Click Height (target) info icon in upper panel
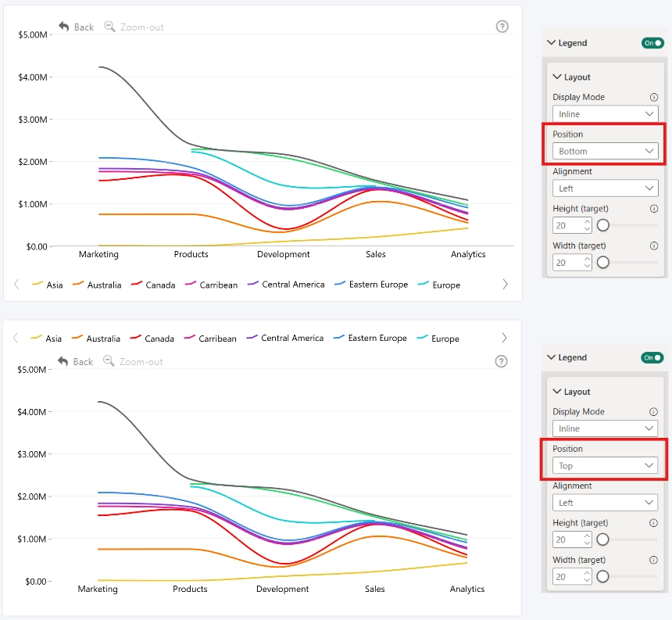This screenshot has width=672, height=620. point(654,209)
